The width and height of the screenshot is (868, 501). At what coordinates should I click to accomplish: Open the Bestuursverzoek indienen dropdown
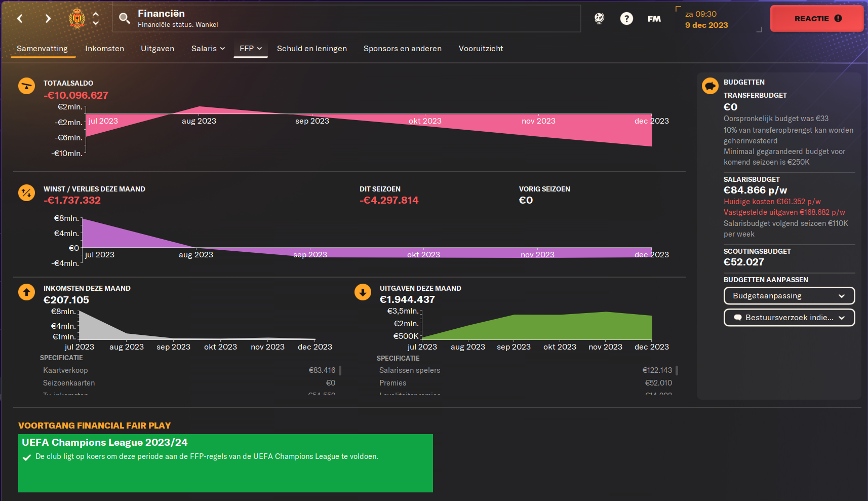(x=789, y=318)
